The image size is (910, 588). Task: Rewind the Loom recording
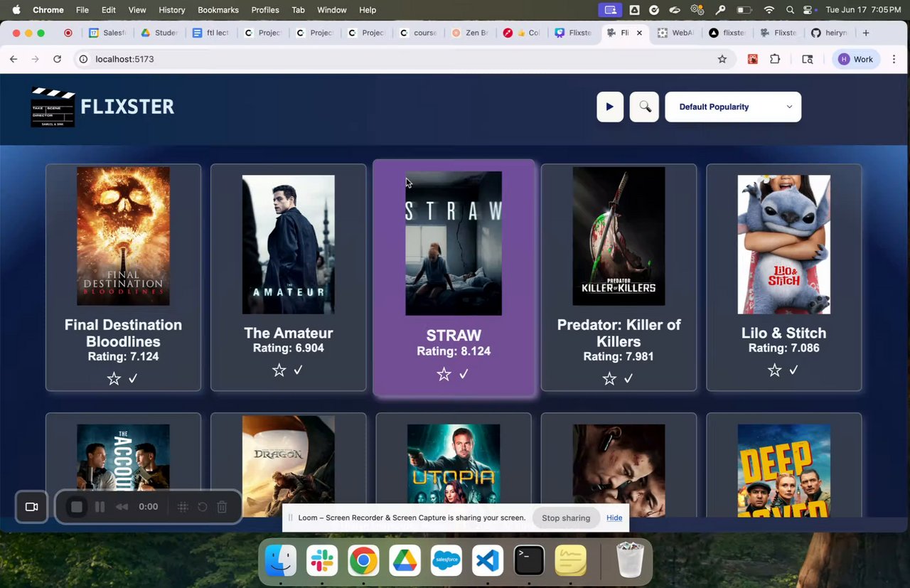(122, 507)
